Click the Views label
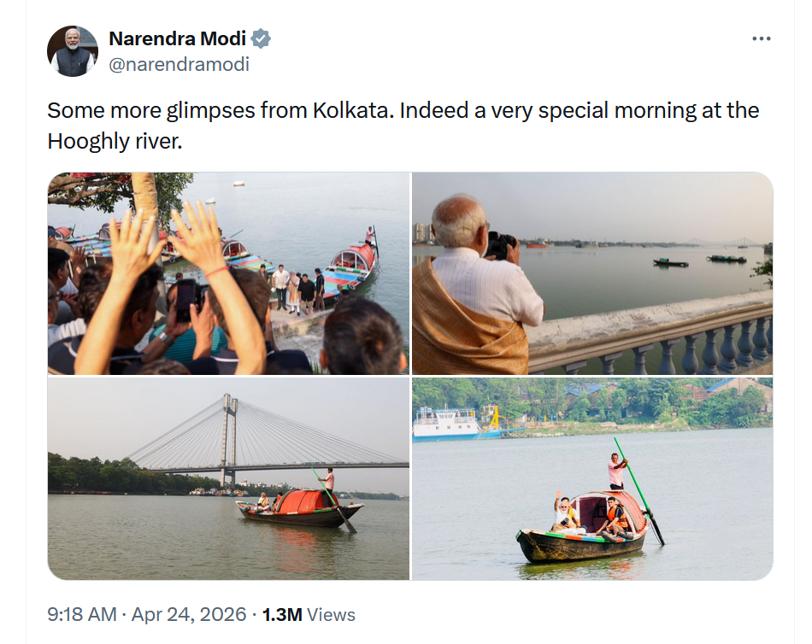This screenshot has height=644, width=812. (x=331, y=614)
